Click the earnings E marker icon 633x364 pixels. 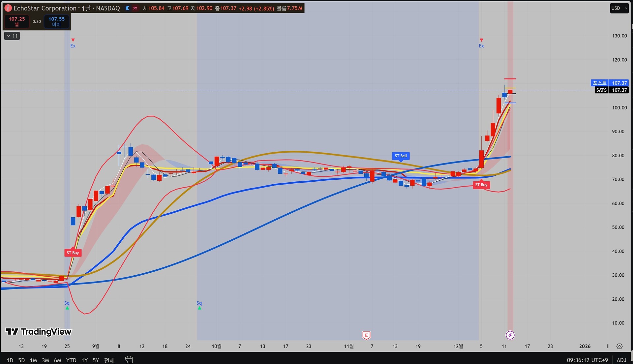click(x=366, y=335)
